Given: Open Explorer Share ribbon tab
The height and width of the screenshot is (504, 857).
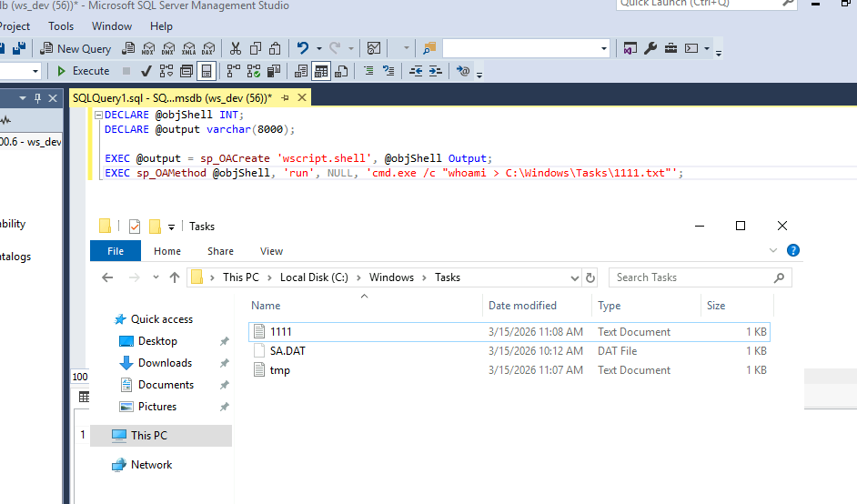Looking at the screenshot, I should point(220,251).
